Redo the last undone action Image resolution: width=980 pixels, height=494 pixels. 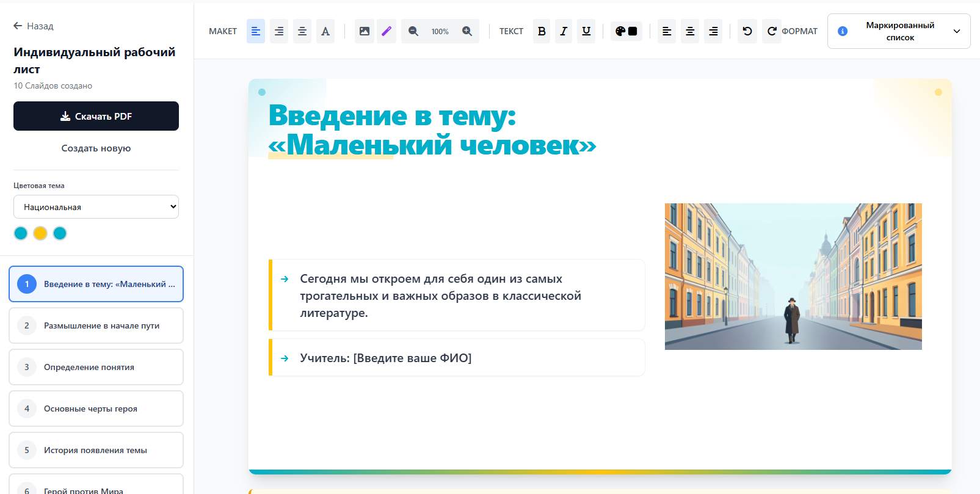[772, 31]
